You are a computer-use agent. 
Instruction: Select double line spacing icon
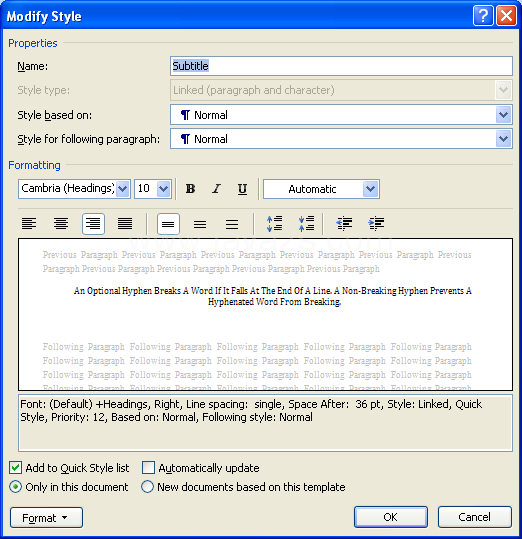point(232,224)
